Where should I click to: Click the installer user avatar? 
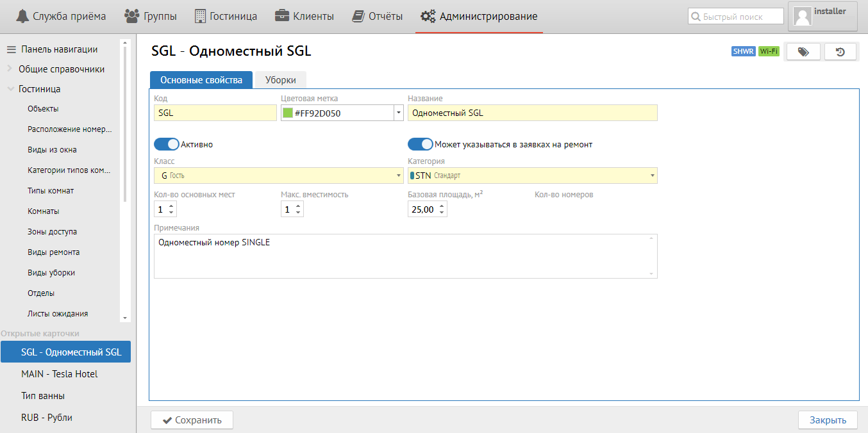coord(803,17)
